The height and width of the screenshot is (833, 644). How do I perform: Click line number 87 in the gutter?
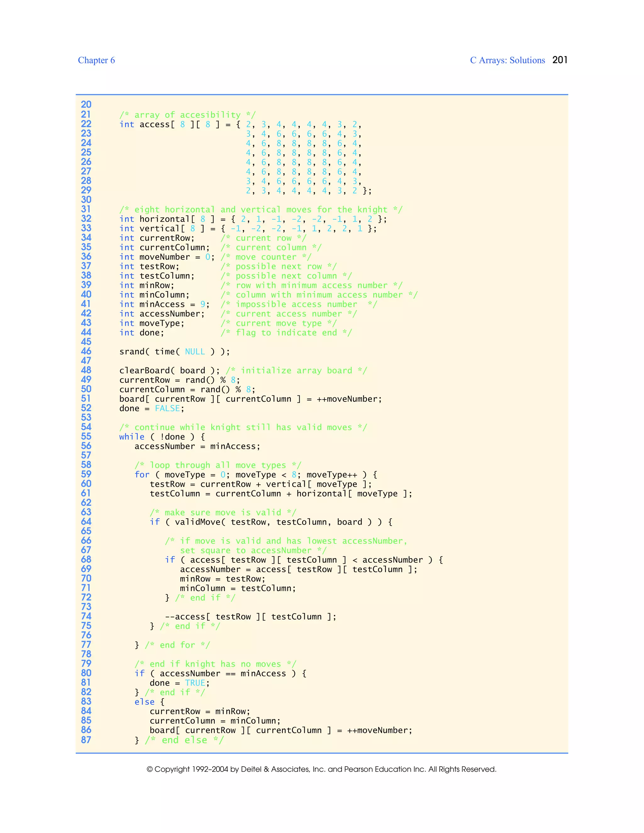pyautogui.click(x=86, y=740)
